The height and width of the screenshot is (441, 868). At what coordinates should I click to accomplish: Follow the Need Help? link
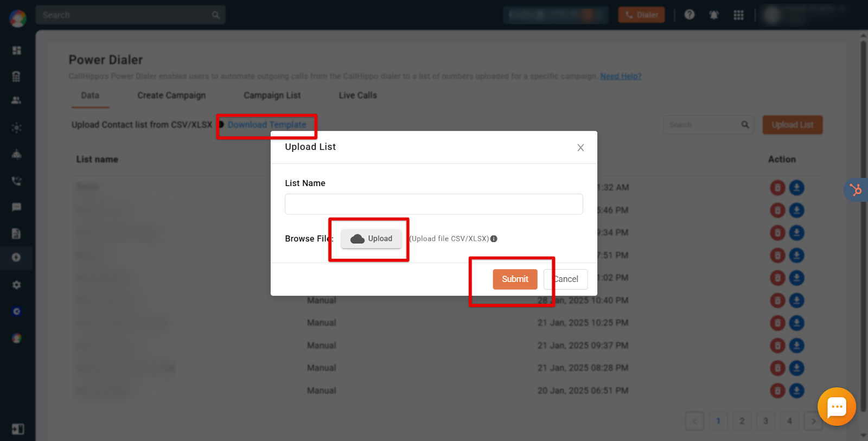(621, 76)
